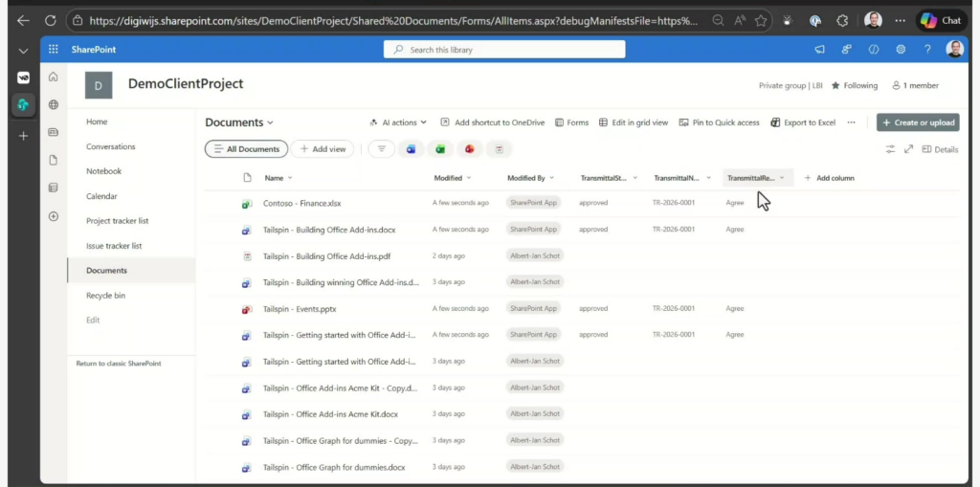The width and height of the screenshot is (980, 487).
Task: Open the 1 member link
Action: point(915,86)
